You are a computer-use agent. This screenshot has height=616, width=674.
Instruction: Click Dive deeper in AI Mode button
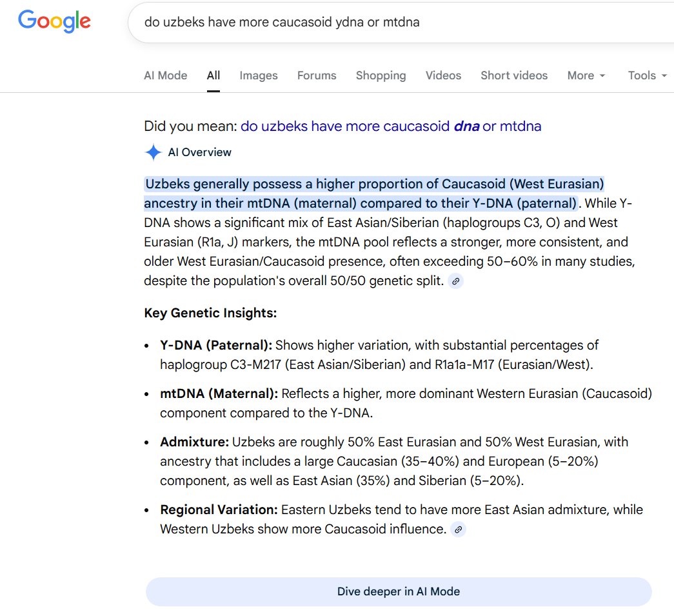pyautogui.click(x=399, y=591)
